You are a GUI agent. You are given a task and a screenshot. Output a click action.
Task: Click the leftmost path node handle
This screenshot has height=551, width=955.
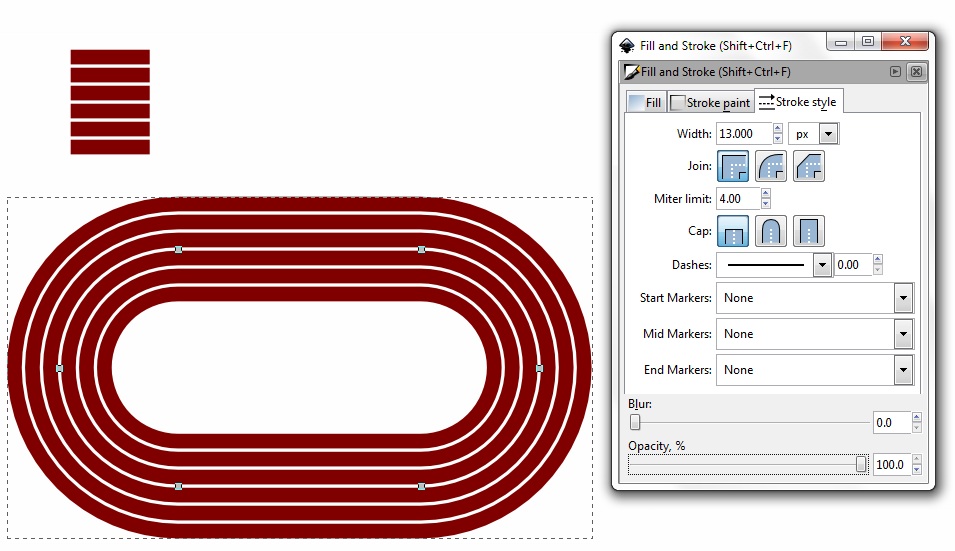coord(60,368)
